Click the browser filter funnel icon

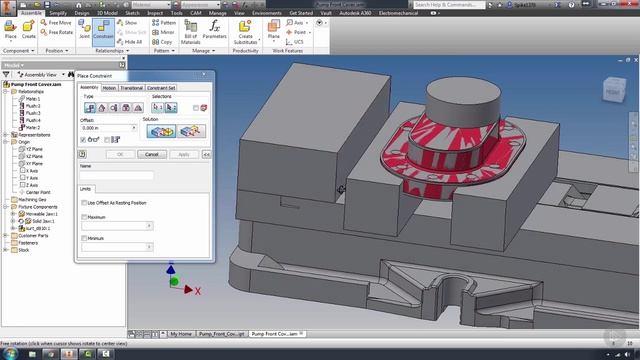(x=6, y=75)
